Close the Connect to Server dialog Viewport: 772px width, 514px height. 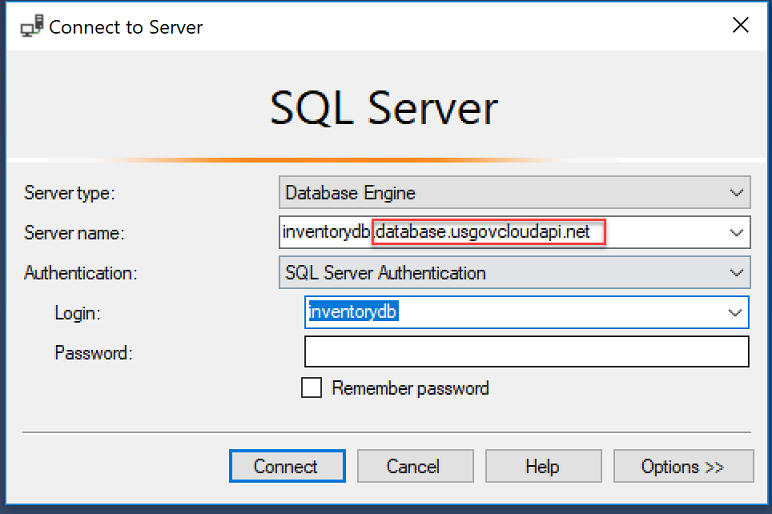740,26
